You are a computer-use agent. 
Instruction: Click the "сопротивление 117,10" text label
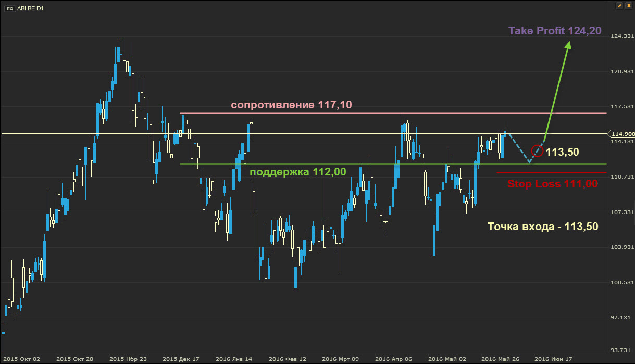pyautogui.click(x=291, y=105)
